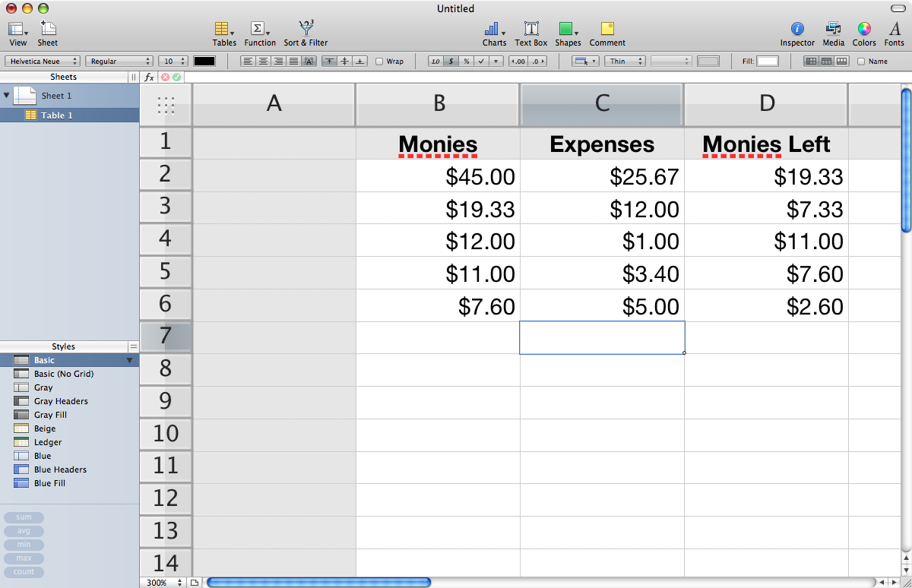912x588 pixels.
Task: Click the black text color swatch
Action: [x=204, y=62]
